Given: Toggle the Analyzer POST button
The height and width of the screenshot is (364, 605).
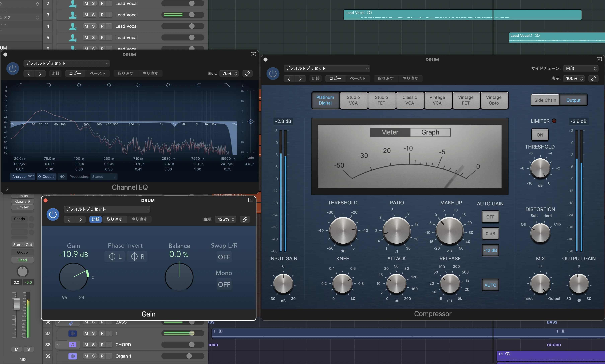Looking at the screenshot, I should click(x=23, y=177).
